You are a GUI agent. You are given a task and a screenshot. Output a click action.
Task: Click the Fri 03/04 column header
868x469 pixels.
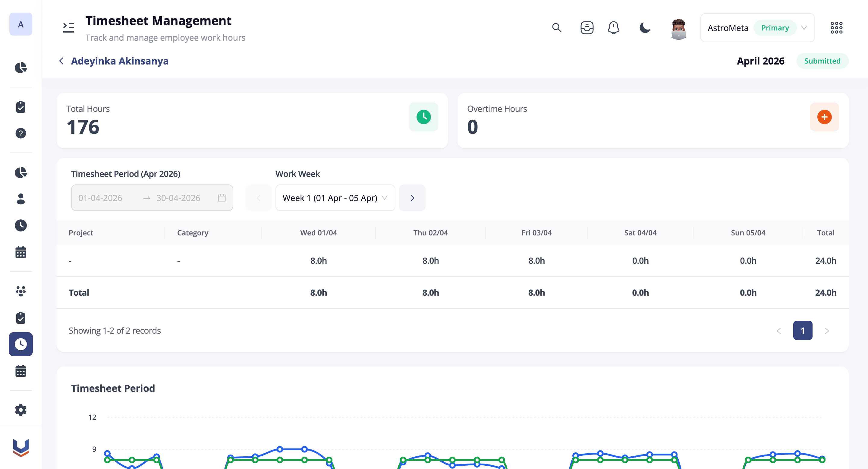coord(536,233)
